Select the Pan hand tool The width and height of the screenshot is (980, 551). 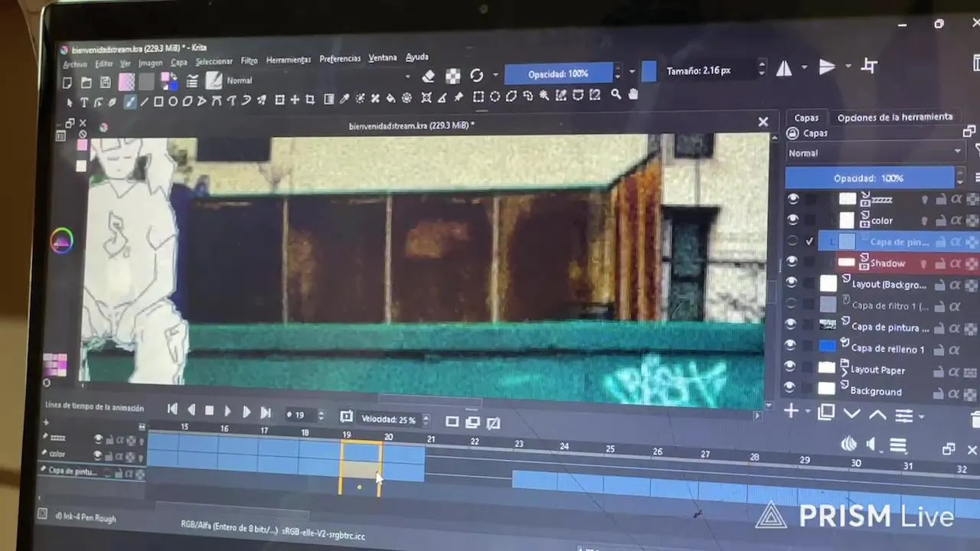pos(633,95)
